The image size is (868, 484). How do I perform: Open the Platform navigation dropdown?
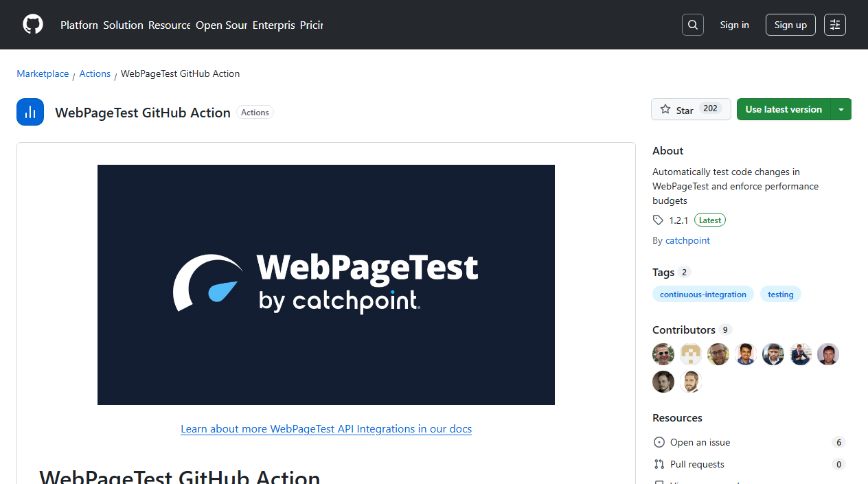pos(78,25)
